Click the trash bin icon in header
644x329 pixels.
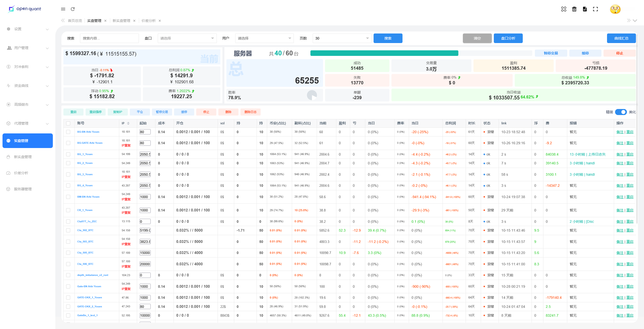574,9
